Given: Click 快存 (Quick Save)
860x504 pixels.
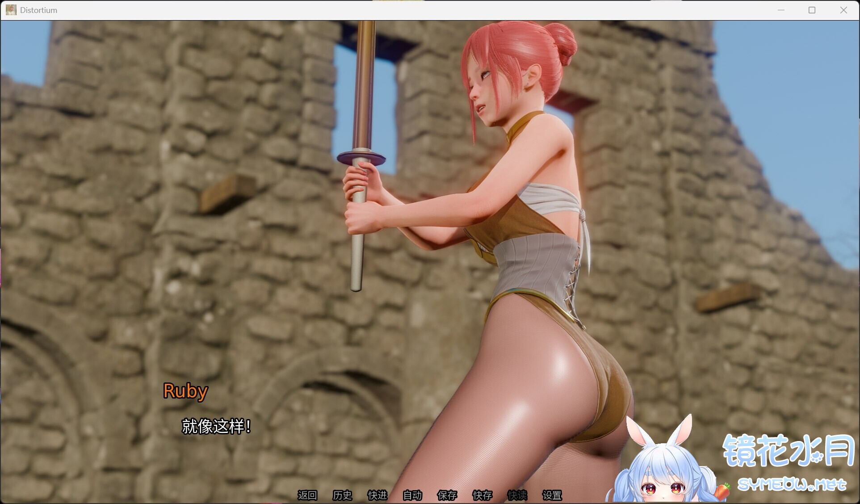Looking at the screenshot, I should (482, 495).
